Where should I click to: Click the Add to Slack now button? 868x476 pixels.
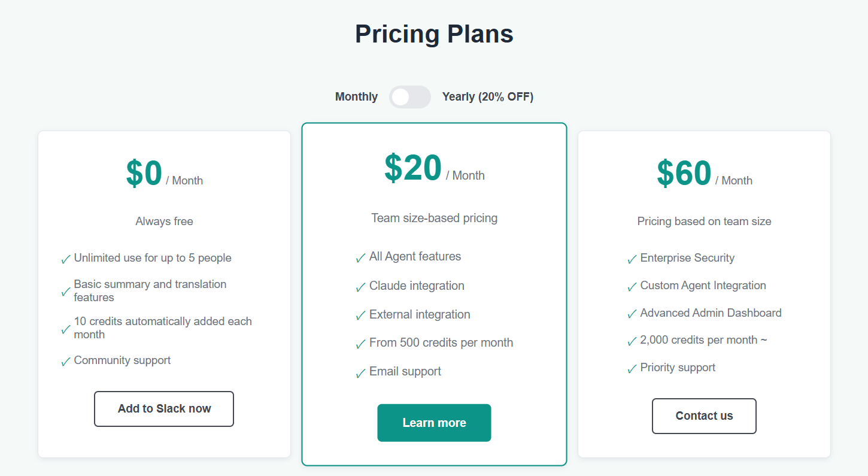[x=164, y=409]
